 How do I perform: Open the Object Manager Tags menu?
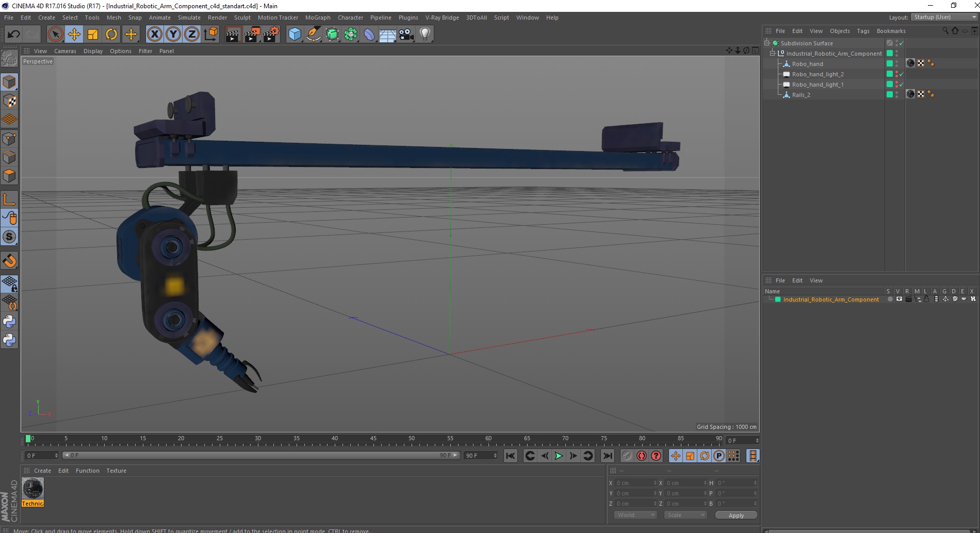[863, 31]
